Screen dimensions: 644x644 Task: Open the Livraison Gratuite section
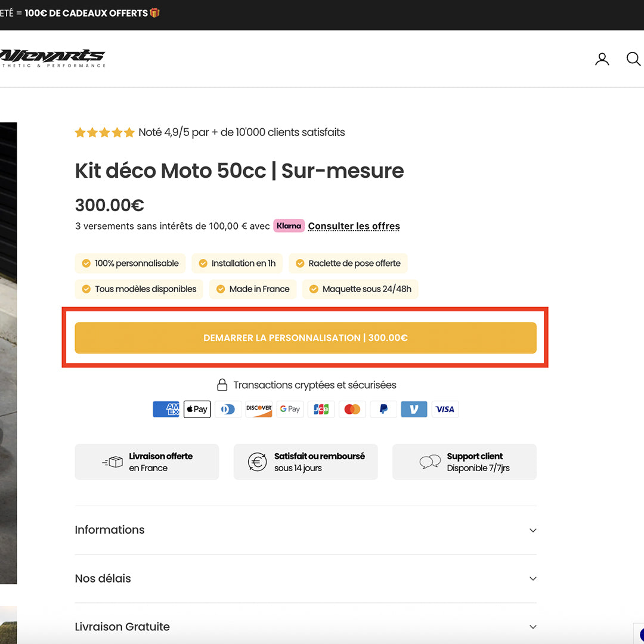click(x=305, y=627)
